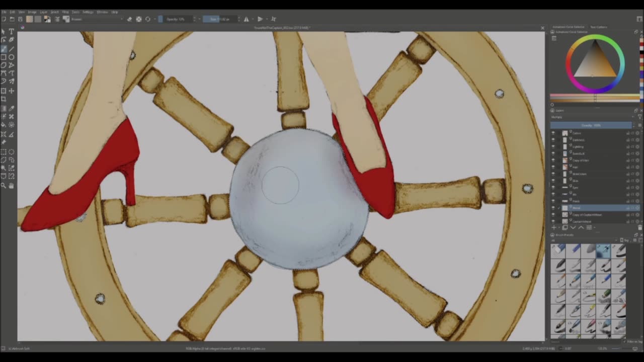Screen dimensions: 644x362
Task: Hide the SwimSuit layer
Action: click(x=553, y=153)
